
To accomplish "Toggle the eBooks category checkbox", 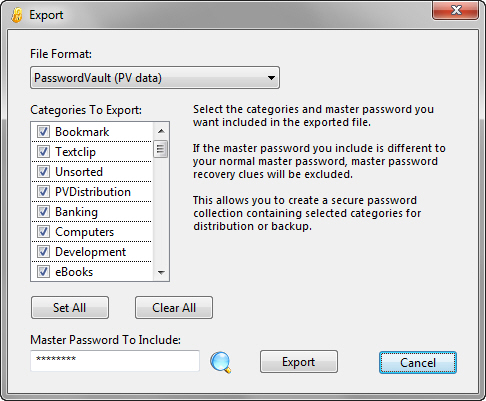I will click(43, 272).
